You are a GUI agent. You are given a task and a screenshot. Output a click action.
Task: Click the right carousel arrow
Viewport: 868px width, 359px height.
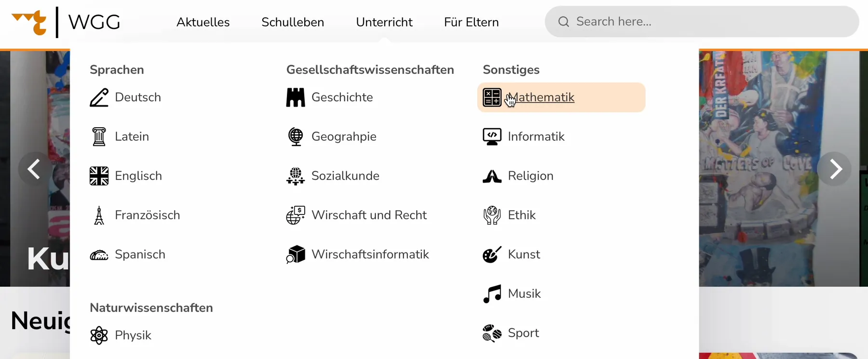835,169
